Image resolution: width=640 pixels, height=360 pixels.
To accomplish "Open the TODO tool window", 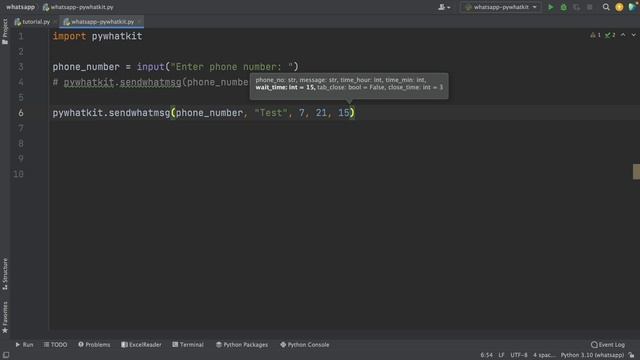I will (x=56, y=344).
